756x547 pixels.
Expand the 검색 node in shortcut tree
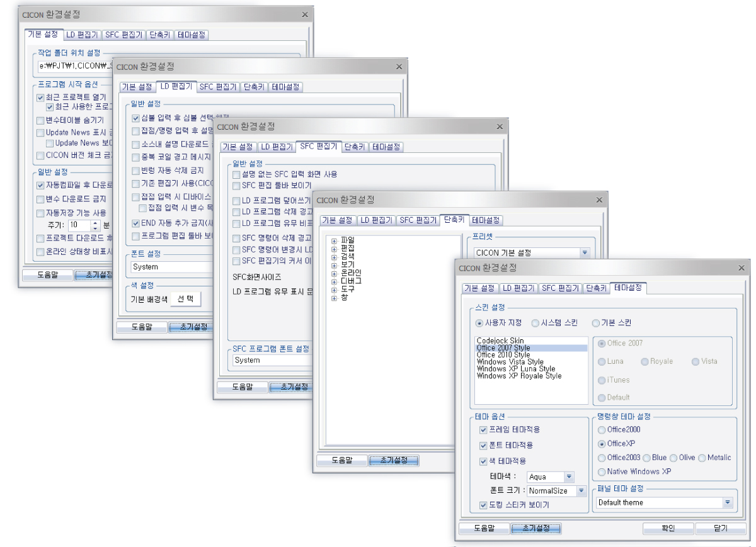[x=335, y=257]
